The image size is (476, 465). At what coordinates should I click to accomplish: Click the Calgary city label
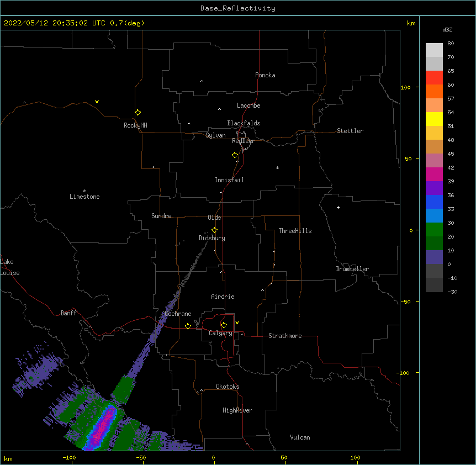click(x=220, y=333)
